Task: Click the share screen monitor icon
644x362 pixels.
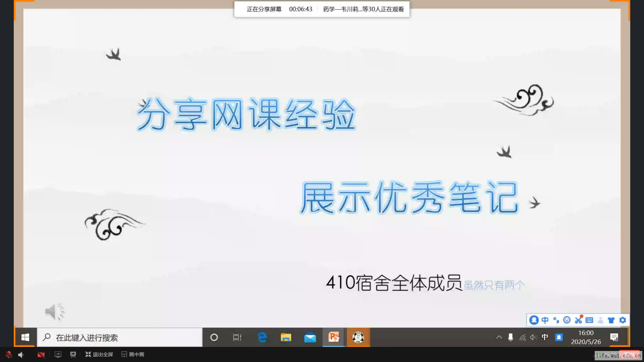Action: click(58, 355)
